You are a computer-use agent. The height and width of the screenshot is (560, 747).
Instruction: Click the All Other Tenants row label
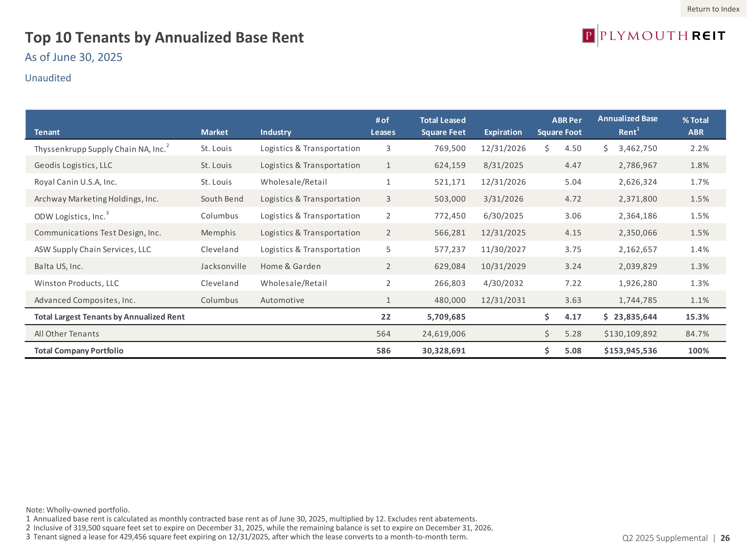67,334
